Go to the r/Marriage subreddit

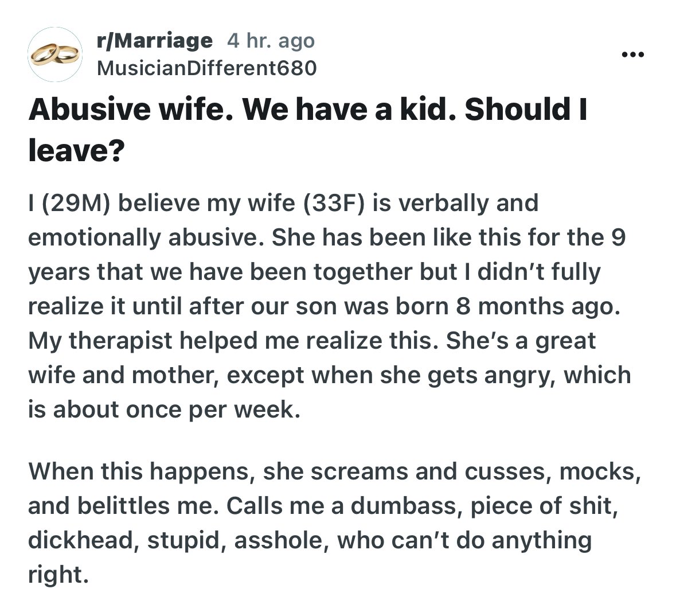point(155,41)
